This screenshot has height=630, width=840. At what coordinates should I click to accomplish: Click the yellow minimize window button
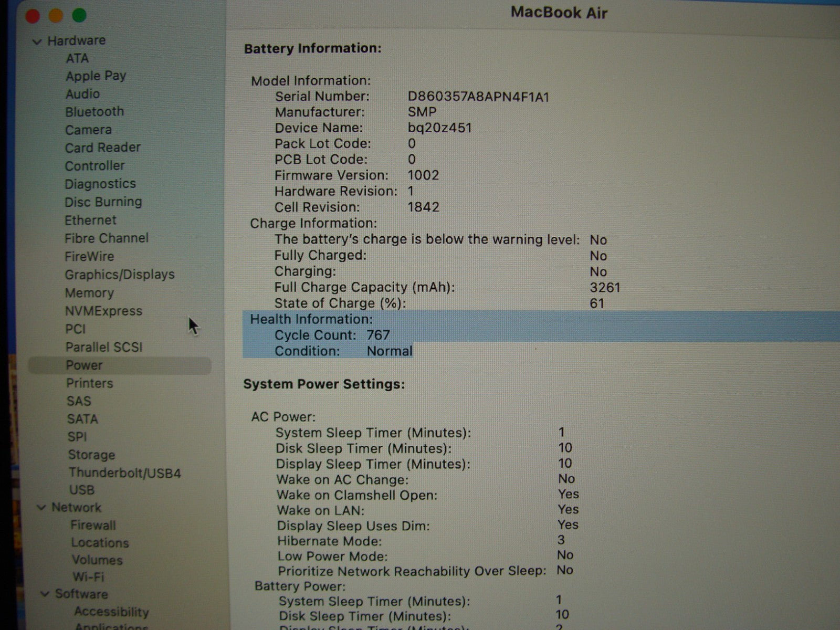(x=56, y=16)
